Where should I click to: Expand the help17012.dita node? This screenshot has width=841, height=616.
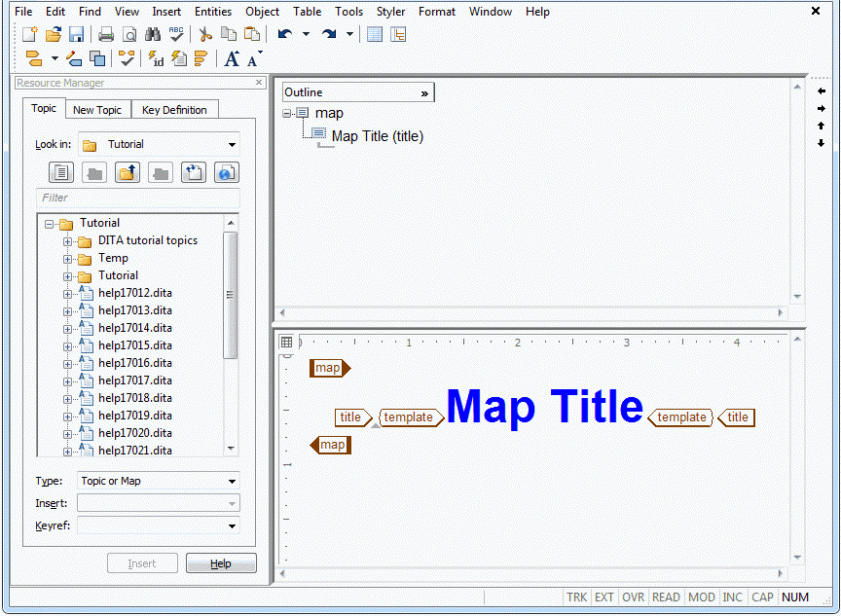[67, 294]
